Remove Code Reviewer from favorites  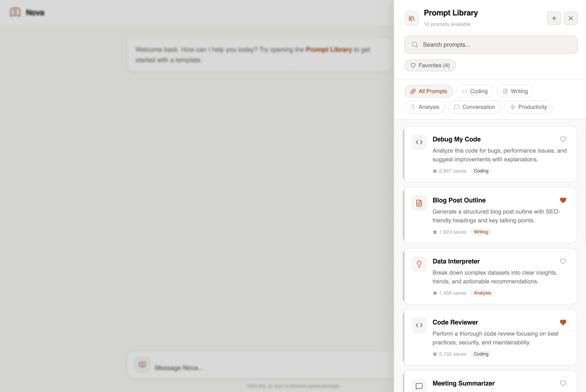[563, 322]
